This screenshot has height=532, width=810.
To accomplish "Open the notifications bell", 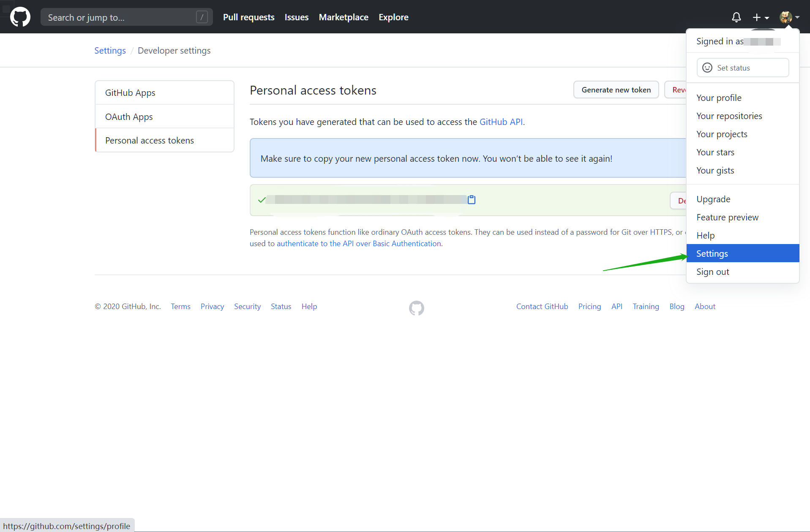I will pyautogui.click(x=736, y=17).
